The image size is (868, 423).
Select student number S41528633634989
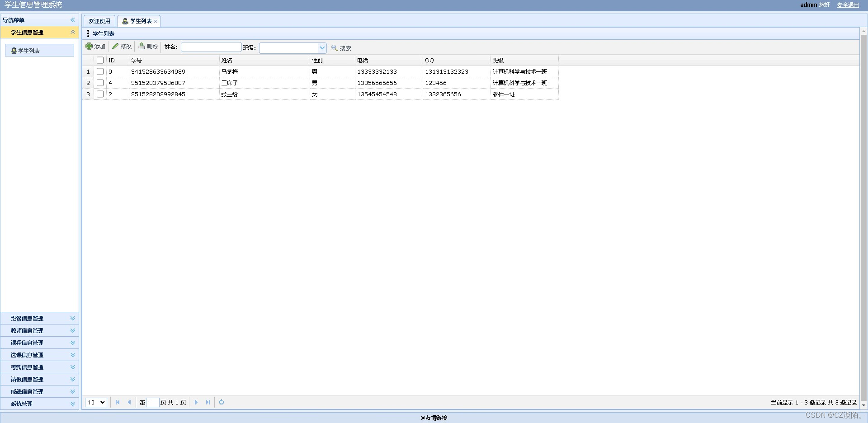158,71
